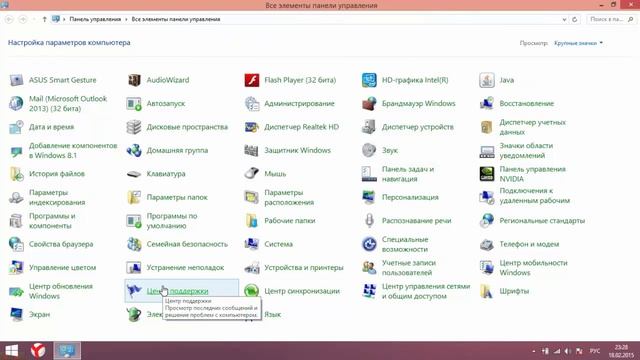Expand the address bar history dropdown arrow
The image size is (640, 360).
[x=564, y=19]
